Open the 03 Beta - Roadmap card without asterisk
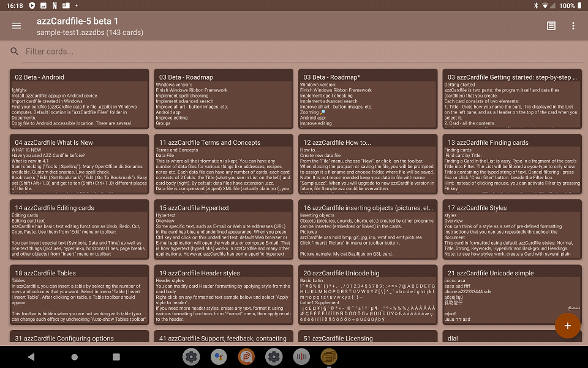Viewport: 588px width, 368px height. point(224,99)
